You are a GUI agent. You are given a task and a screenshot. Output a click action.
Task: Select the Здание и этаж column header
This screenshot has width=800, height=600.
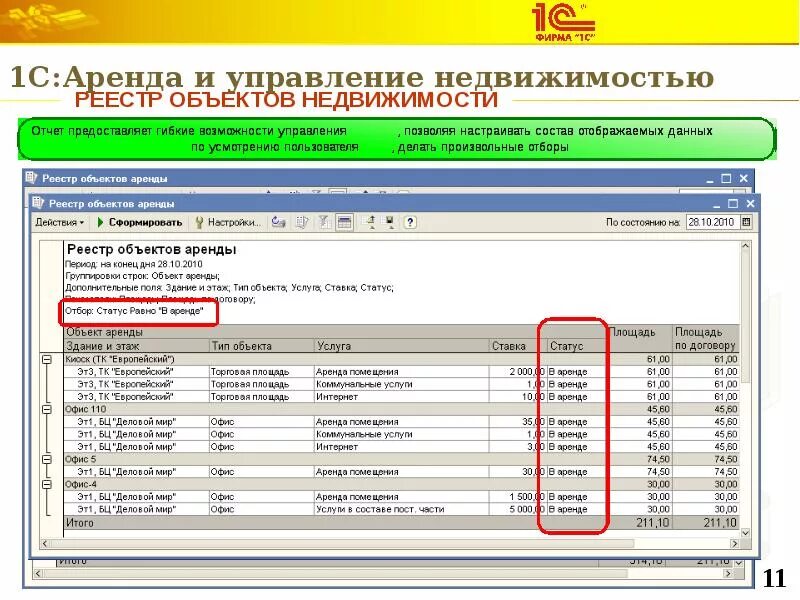[137, 346]
